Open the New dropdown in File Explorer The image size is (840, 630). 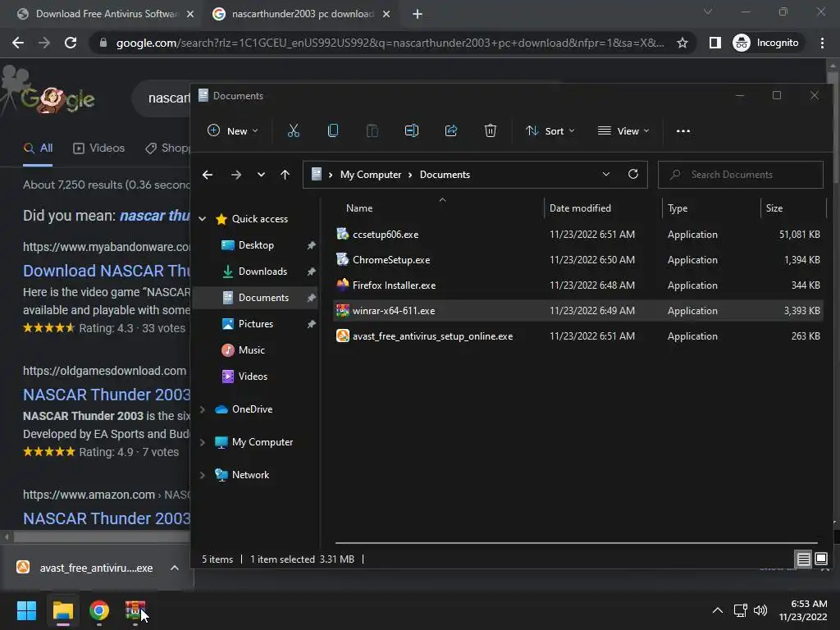click(x=232, y=130)
